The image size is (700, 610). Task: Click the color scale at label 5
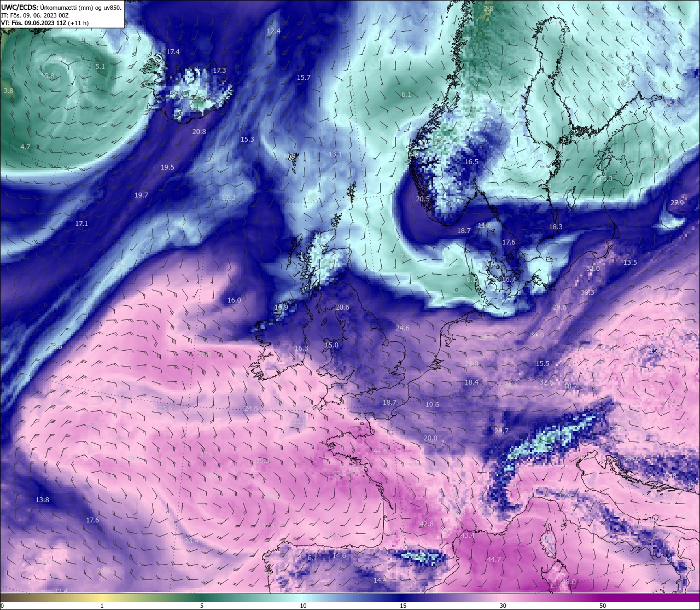point(202,606)
